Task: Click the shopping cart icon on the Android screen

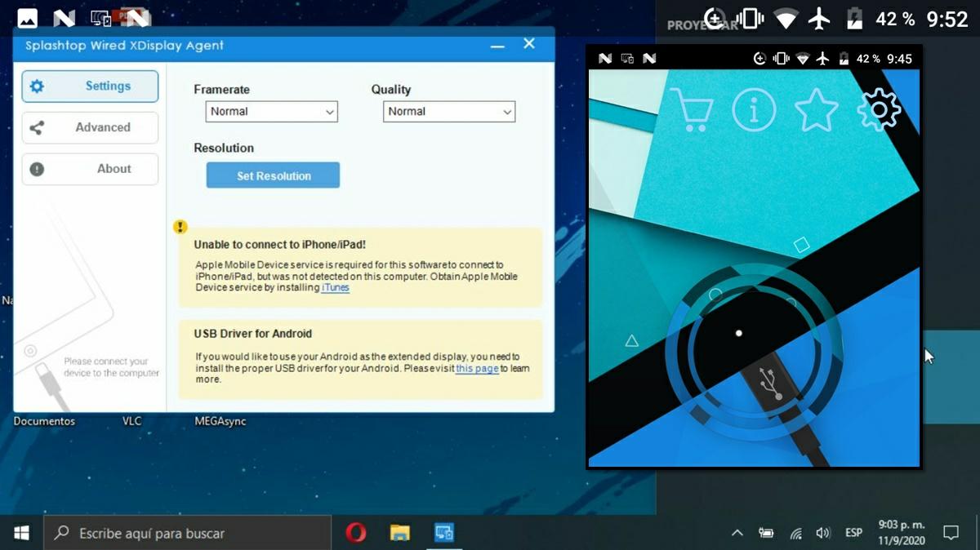Action: tap(695, 109)
